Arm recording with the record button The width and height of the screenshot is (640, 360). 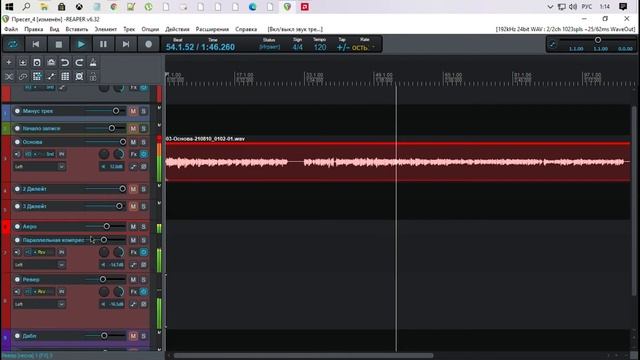coord(149,44)
